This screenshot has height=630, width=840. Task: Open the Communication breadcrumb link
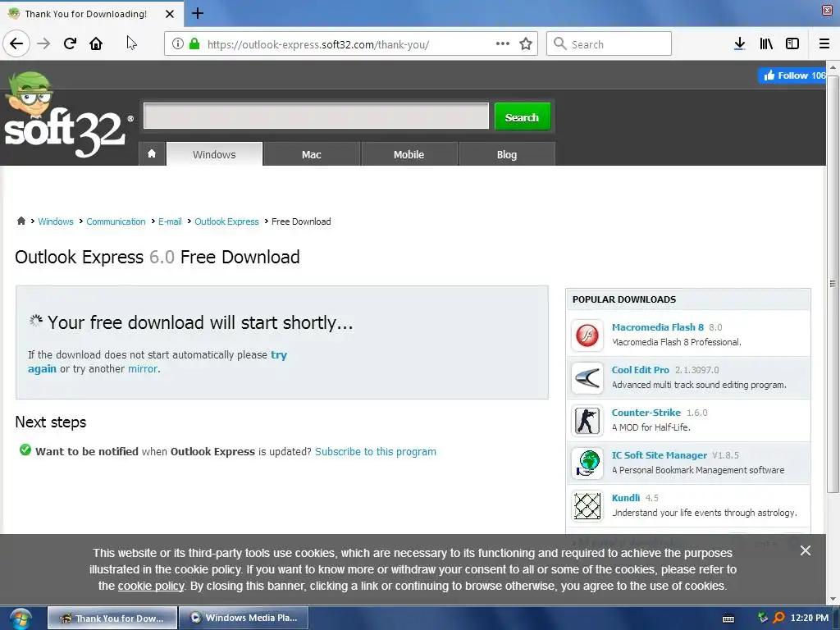[x=116, y=221]
